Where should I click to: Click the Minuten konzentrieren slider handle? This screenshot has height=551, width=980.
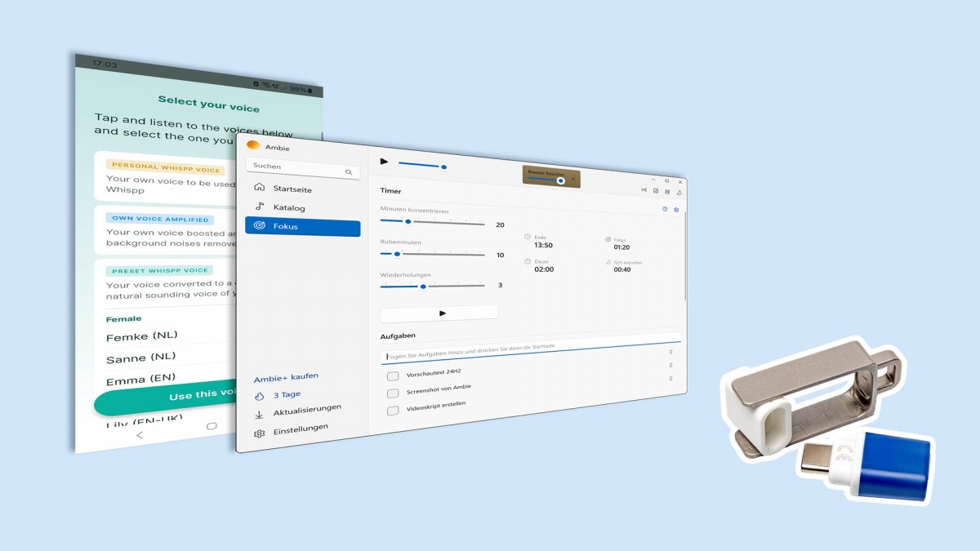(408, 221)
